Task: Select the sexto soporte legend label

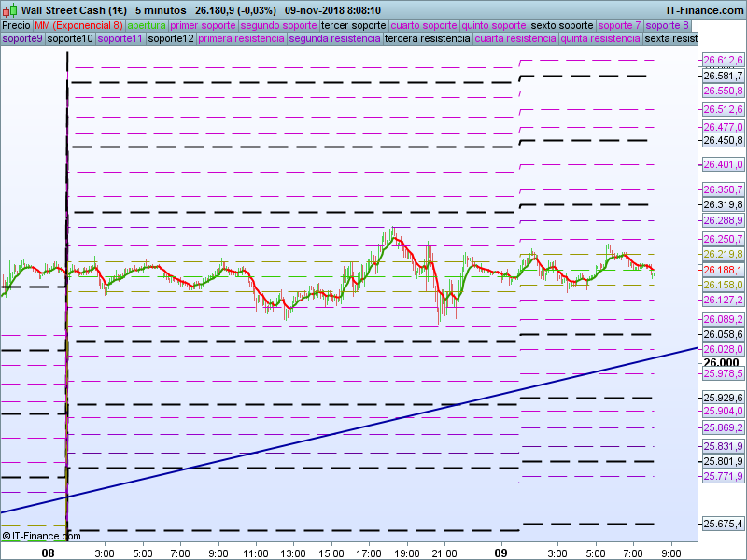Action: (x=562, y=25)
